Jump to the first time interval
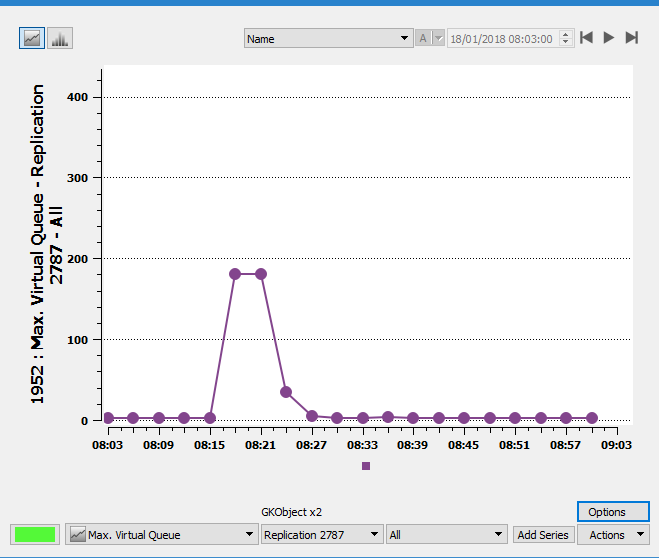659x558 pixels. (x=587, y=38)
